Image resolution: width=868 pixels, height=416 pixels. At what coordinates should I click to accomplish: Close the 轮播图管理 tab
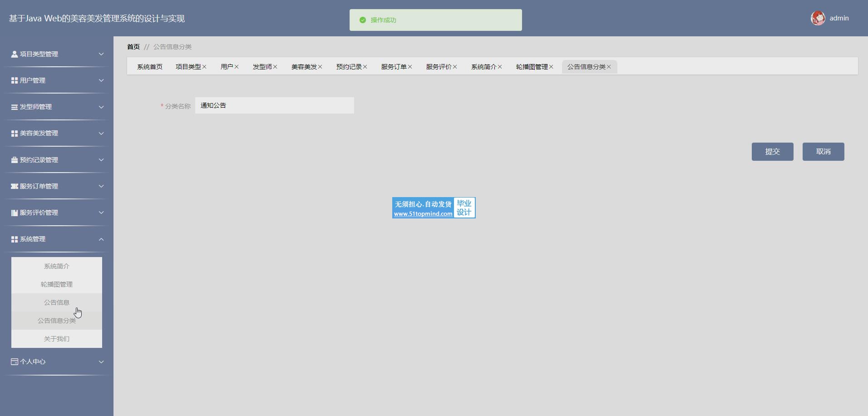pos(551,67)
